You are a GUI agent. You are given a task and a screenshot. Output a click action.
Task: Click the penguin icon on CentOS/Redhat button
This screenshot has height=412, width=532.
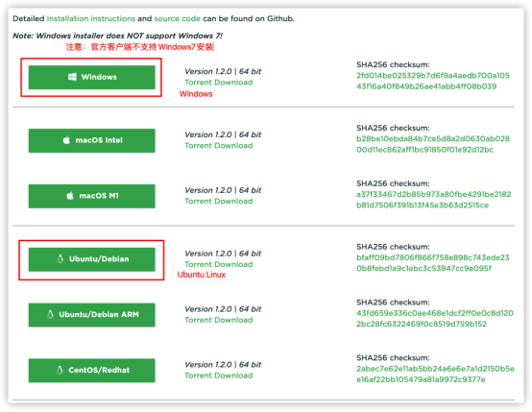pyautogui.click(x=60, y=371)
